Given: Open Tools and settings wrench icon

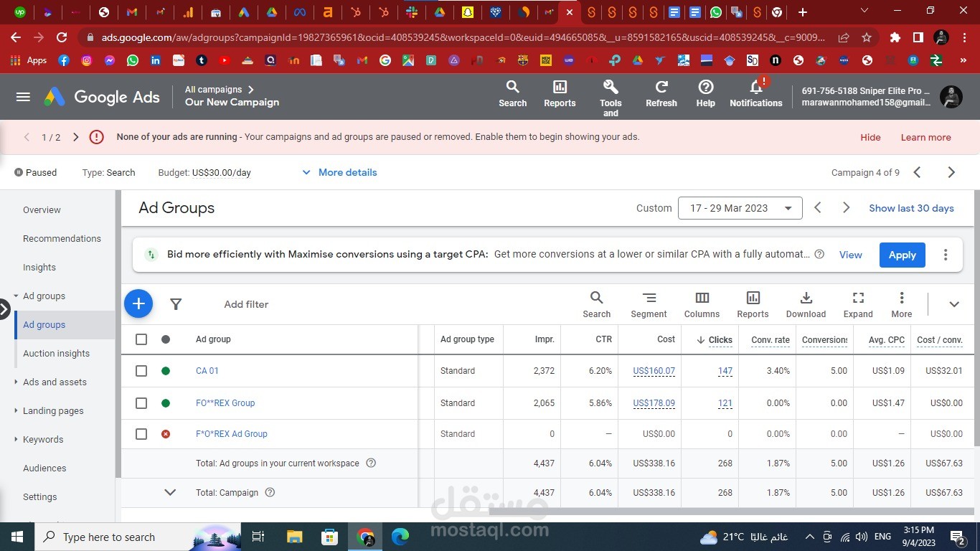Looking at the screenshot, I should 611,97.
